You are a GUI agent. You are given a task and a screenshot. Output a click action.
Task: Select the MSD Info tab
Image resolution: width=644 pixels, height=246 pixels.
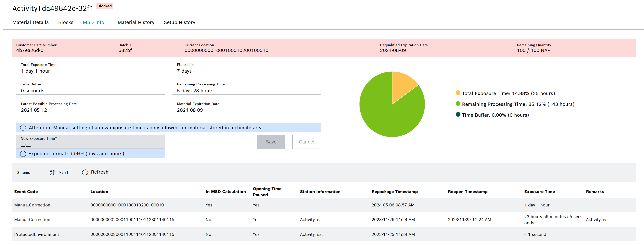94,22
